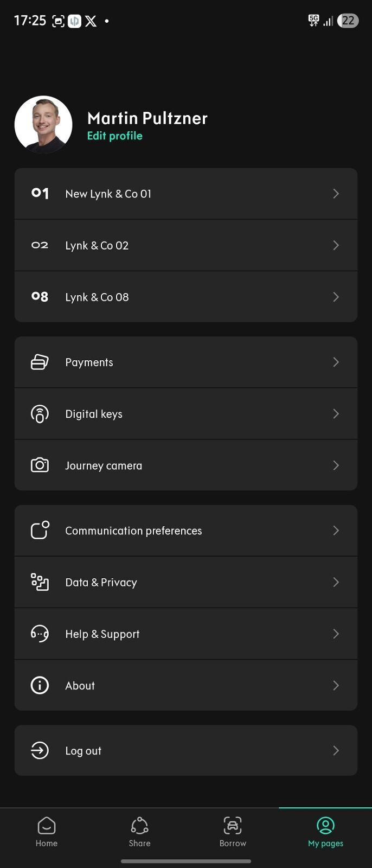The image size is (372, 868).
Task: Tap the Help & Support headset icon
Action: pyautogui.click(x=40, y=634)
